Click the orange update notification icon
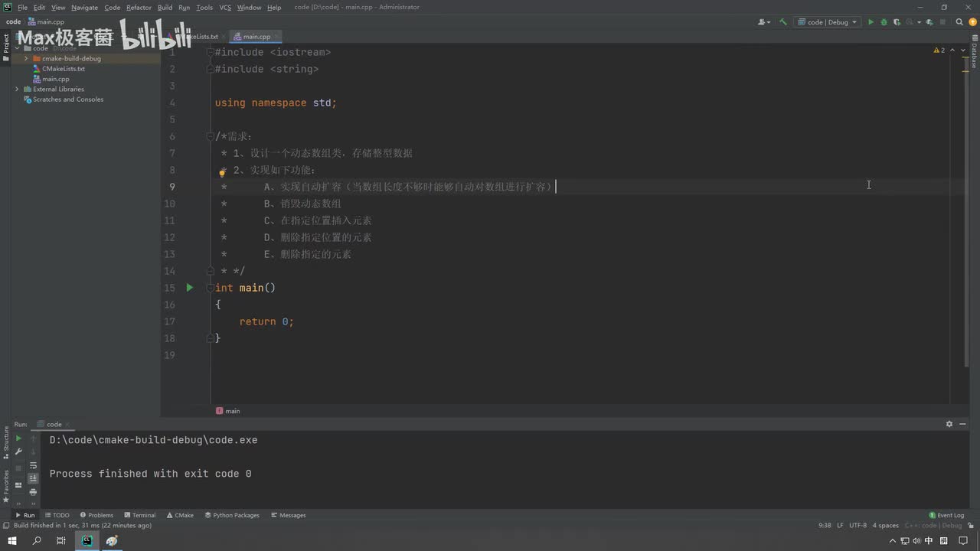 coord(972,22)
